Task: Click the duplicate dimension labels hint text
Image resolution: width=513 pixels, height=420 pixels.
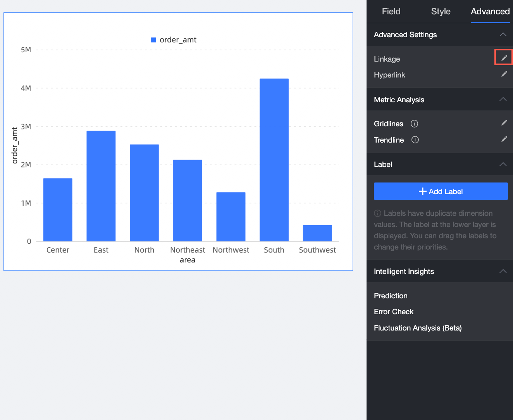Action: point(435,230)
